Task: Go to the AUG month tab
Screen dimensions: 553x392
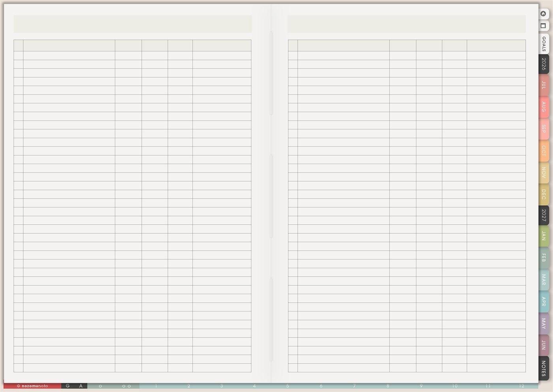Action: click(x=544, y=107)
